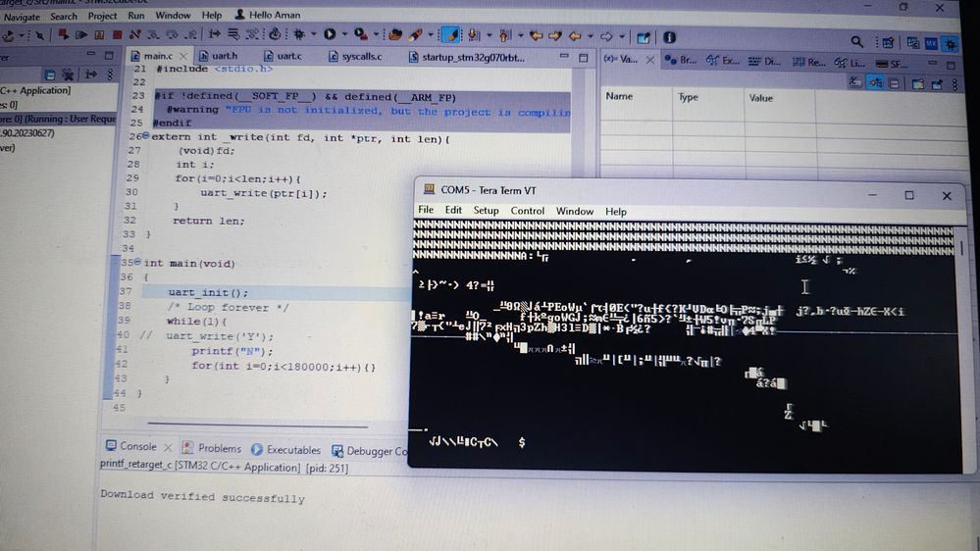Open the Window menu in the IDE
This screenshot has width=980, height=551.
pyautogui.click(x=173, y=15)
